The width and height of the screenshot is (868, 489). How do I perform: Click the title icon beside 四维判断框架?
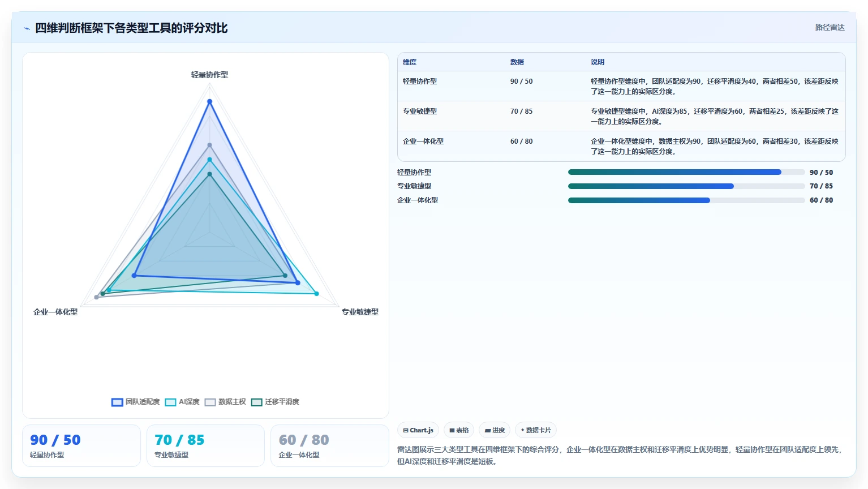(27, 28)
